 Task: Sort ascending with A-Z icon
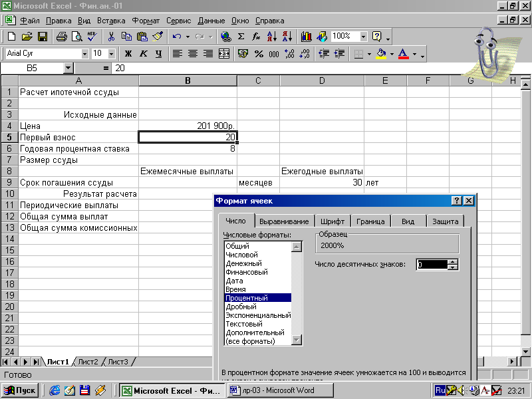[x=272, y=37]
